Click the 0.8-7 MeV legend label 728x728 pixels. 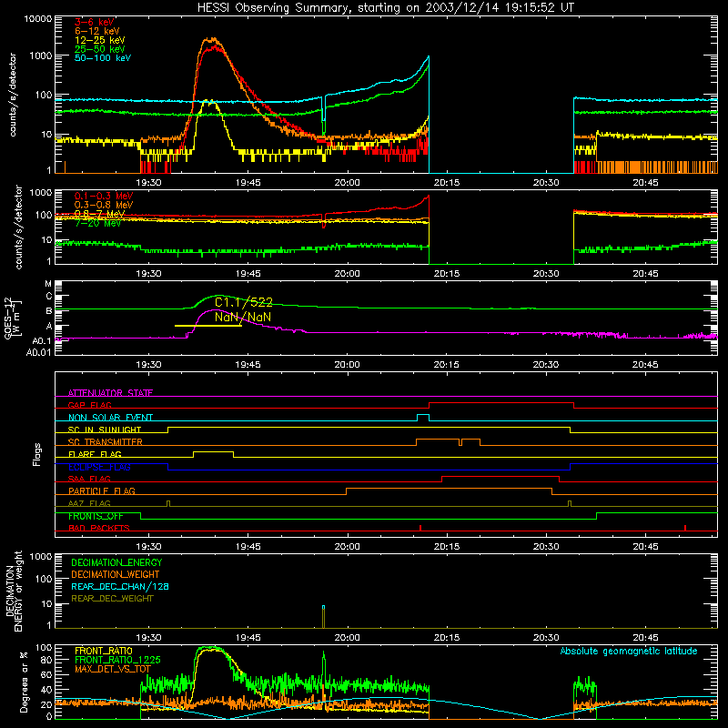(99, 214)
